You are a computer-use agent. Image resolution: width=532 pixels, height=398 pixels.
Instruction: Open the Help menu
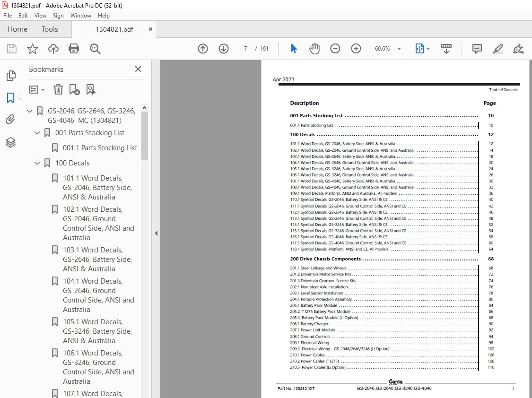click(x=104, y=16)
